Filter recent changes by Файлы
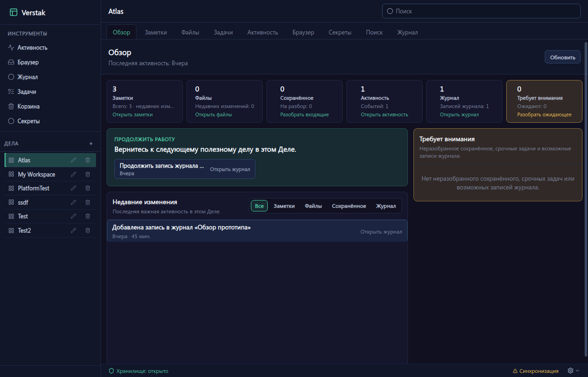Image resolution: width=588 pixels, height=377 pixels. (313, 206)
